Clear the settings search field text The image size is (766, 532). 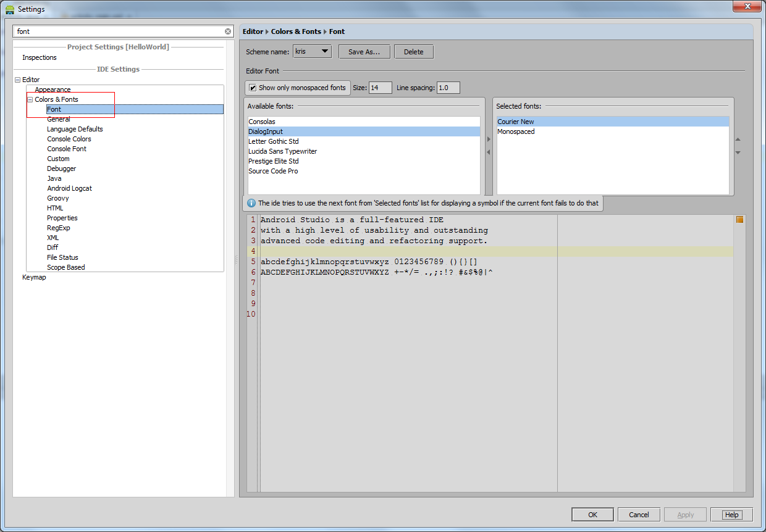228,31
